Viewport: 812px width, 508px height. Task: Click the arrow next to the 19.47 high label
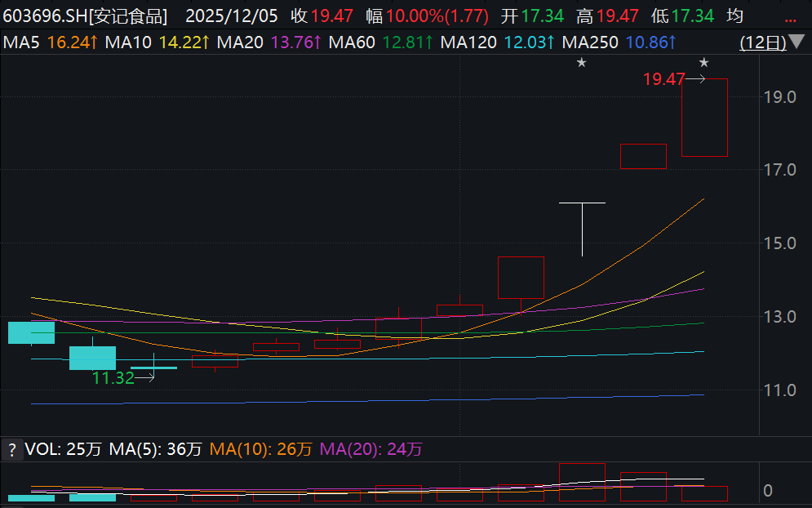[696, 79]
